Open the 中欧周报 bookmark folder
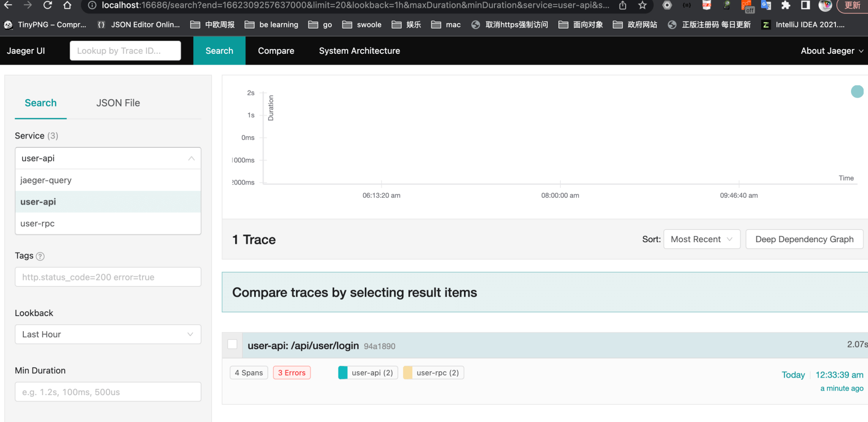This screenshot has width=868, height=422. [x=212, y=24]
